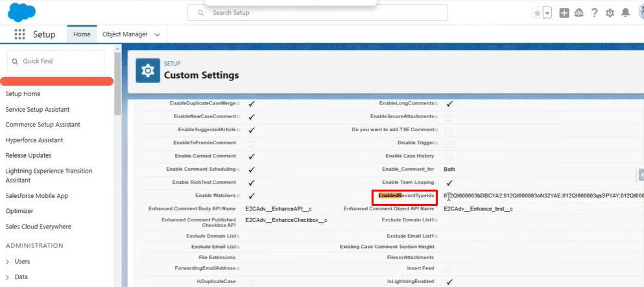Click info icon beside EnableNewCaseComment
The width and height of the screenshot is (644, 287).
click(x=238, y=116)
